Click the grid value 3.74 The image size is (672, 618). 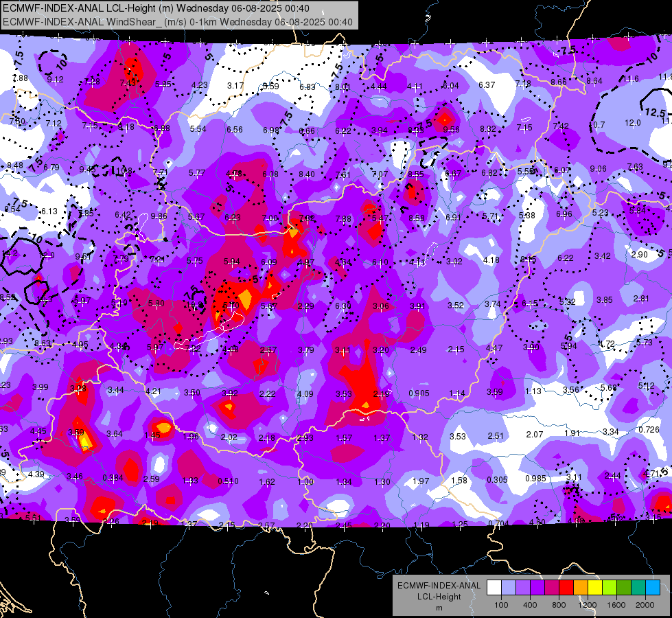click(493, 304)
